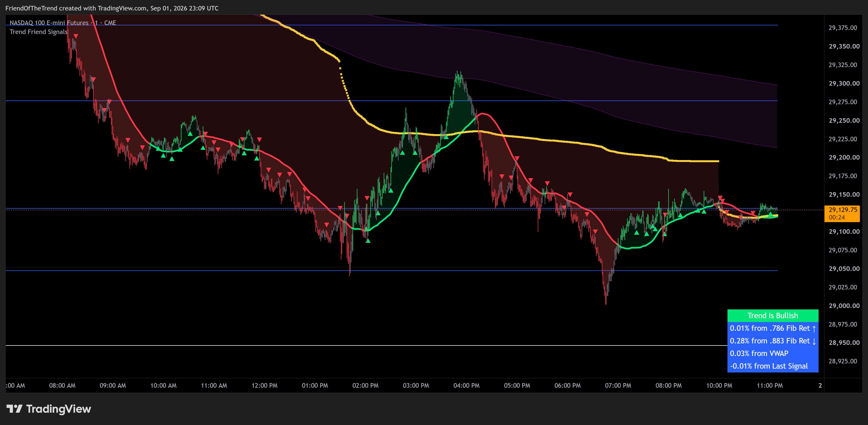Click the 06:00 PM time axis label

click(x=567, y=386)
